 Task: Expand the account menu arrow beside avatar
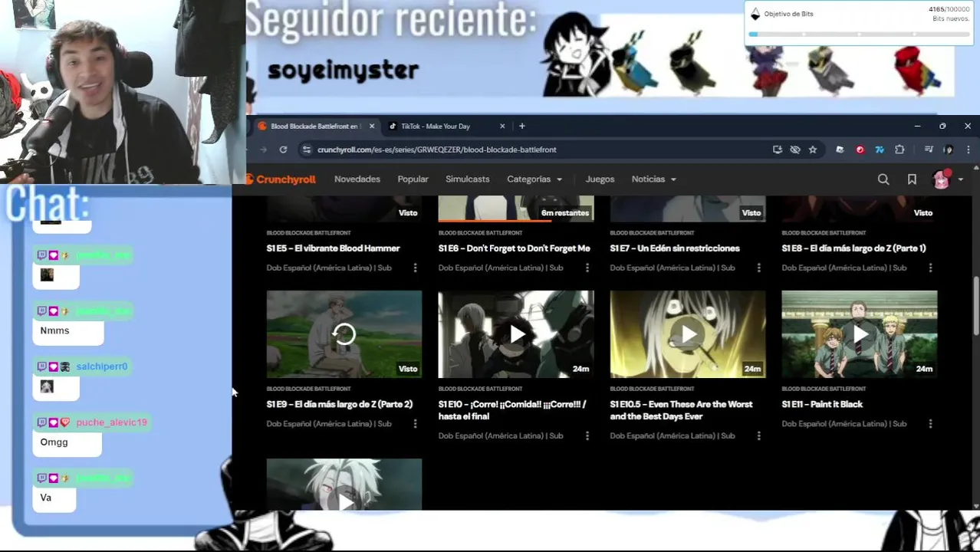point(960,179)
